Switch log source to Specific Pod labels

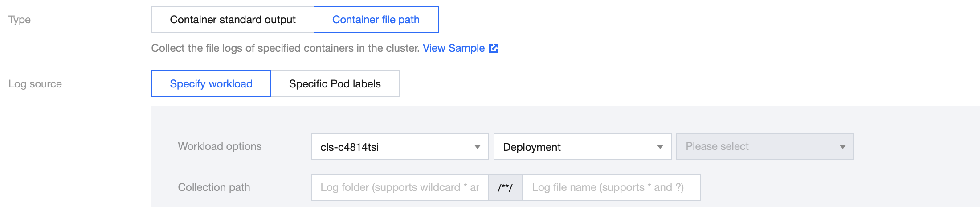[x=335, y=84]
